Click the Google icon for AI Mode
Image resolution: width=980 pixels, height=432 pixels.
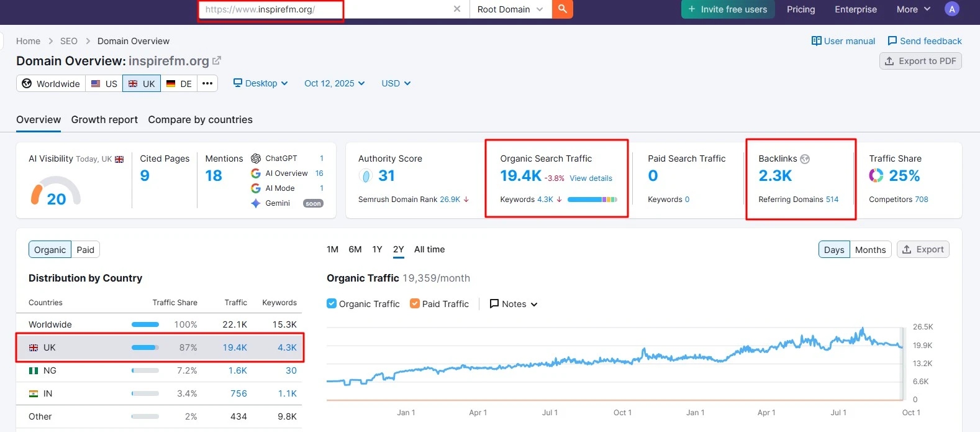click(x=255, y=188)
